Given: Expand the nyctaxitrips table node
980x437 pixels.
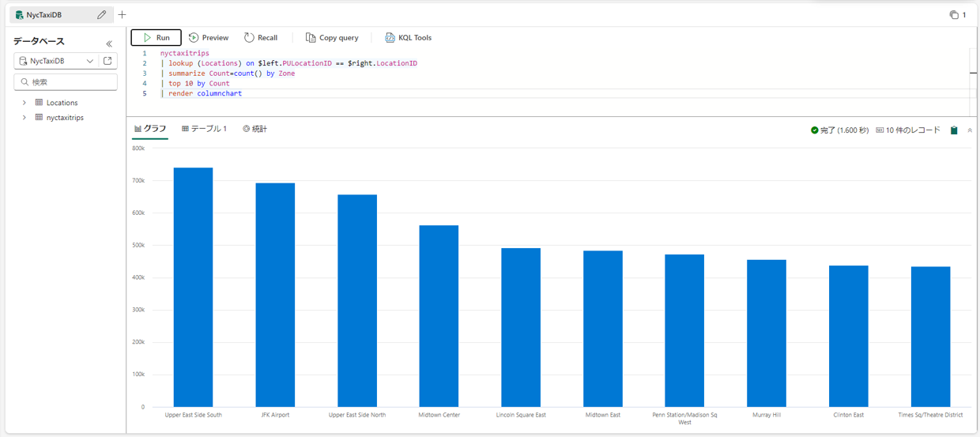Looking at the screenshot, I should 24,118.
